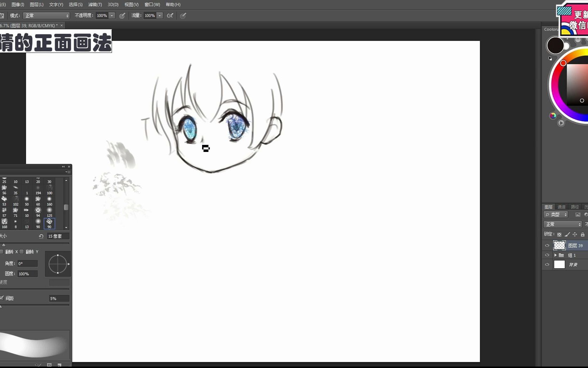
Task: Lock layer position move icon
Action: coord(575,234)
